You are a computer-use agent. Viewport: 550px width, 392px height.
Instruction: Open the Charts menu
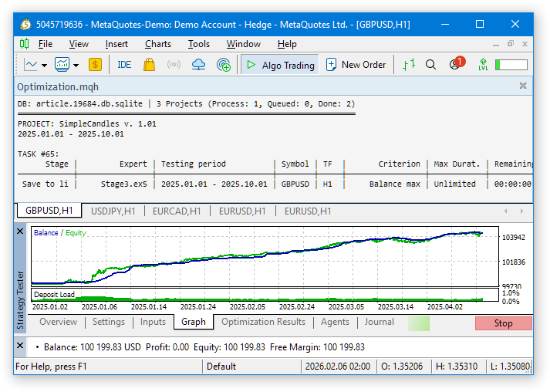pyautogui.click(x=158, y=44)
